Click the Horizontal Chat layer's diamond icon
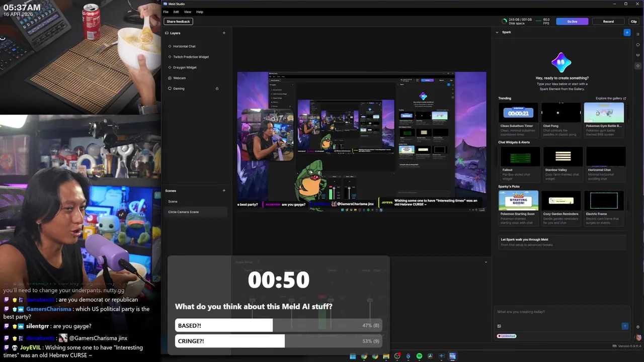 (170, 46)
